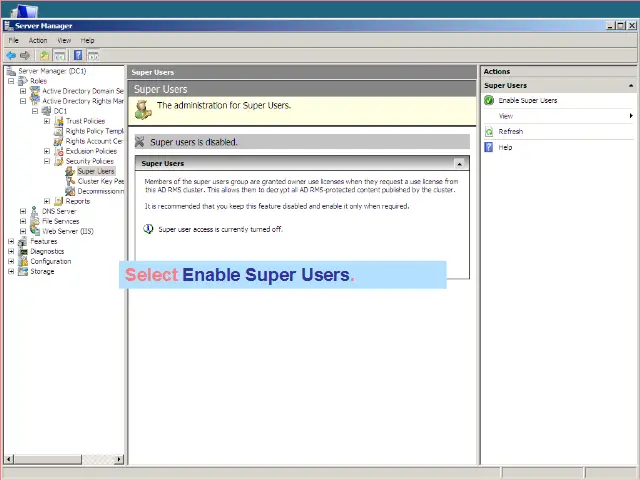Click the Reports folder icon
The image size is (640, 480).
[x=59, y=201]
